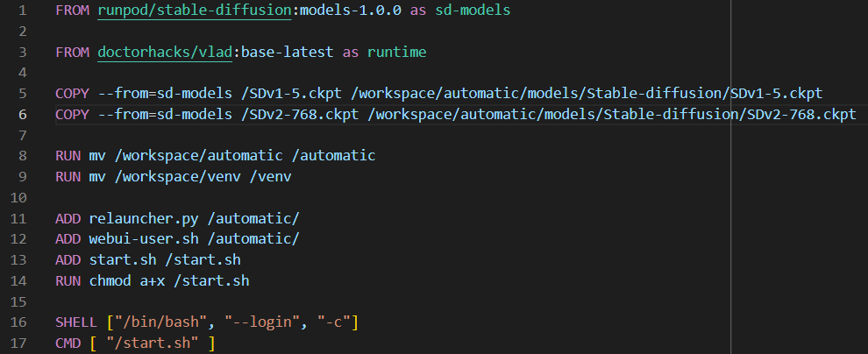Click line number 6 in gutter

[22, 115]
